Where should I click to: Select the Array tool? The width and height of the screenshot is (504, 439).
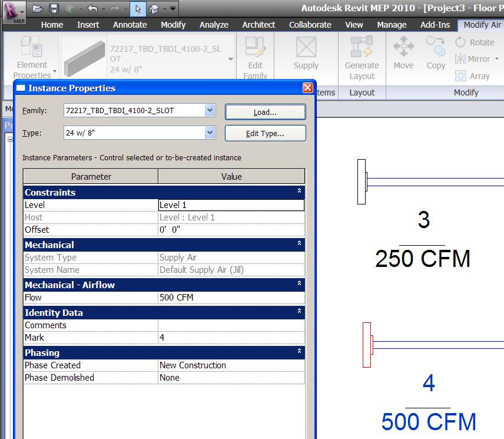click(x=472, y=76)
